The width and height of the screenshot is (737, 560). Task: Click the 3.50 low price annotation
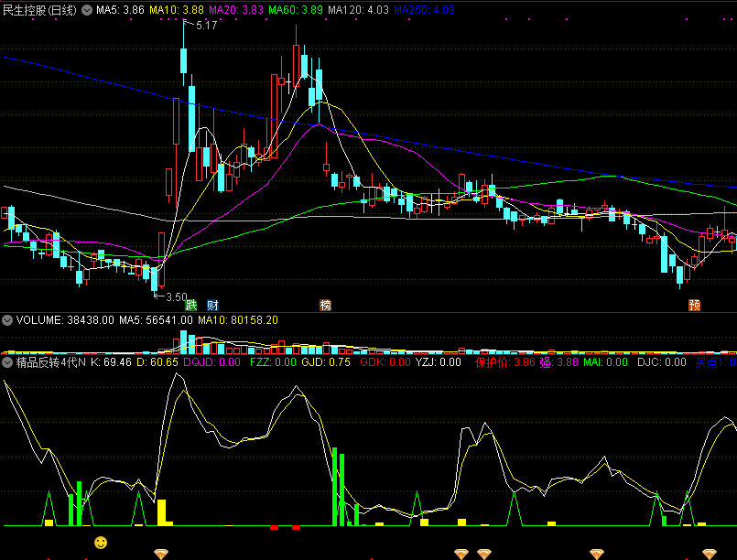click(177, 296)
